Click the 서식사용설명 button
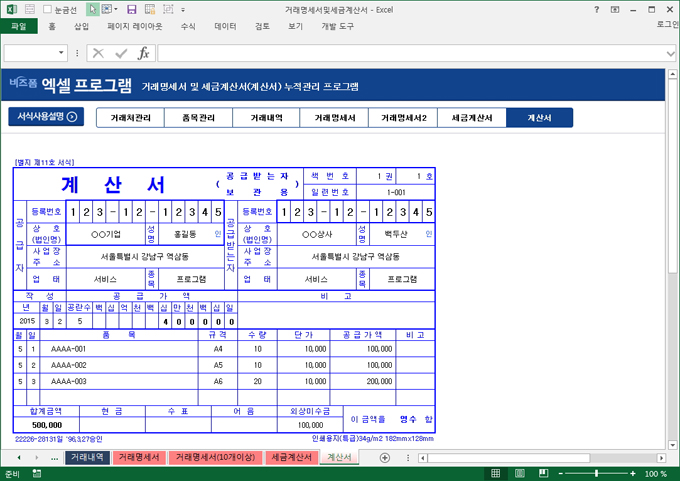The image size is (680, 481). pos(46,117)
